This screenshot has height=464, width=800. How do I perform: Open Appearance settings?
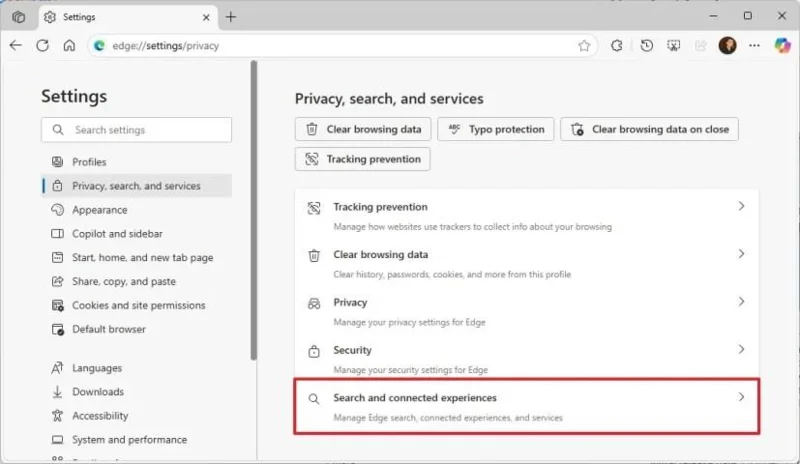(136, 210)
